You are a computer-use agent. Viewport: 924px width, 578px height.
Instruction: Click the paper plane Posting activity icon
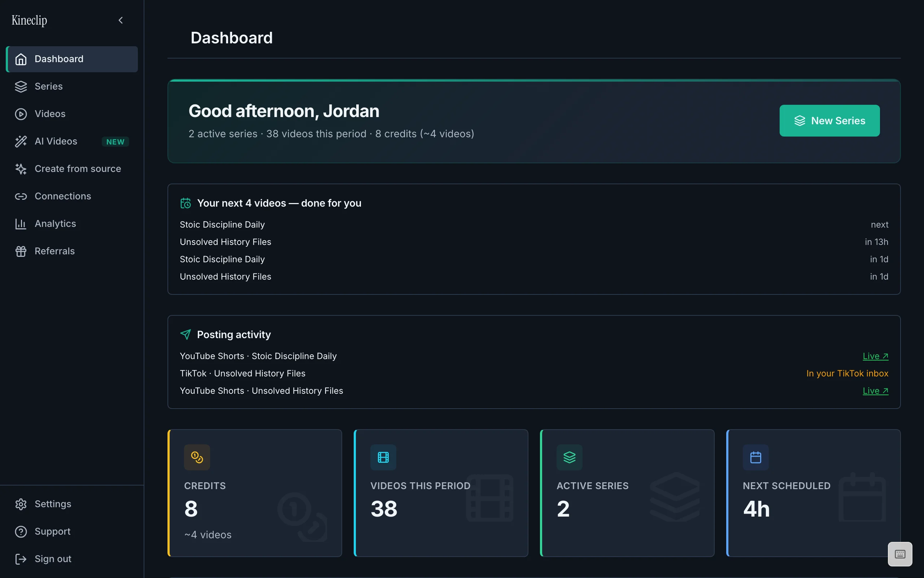186,335
